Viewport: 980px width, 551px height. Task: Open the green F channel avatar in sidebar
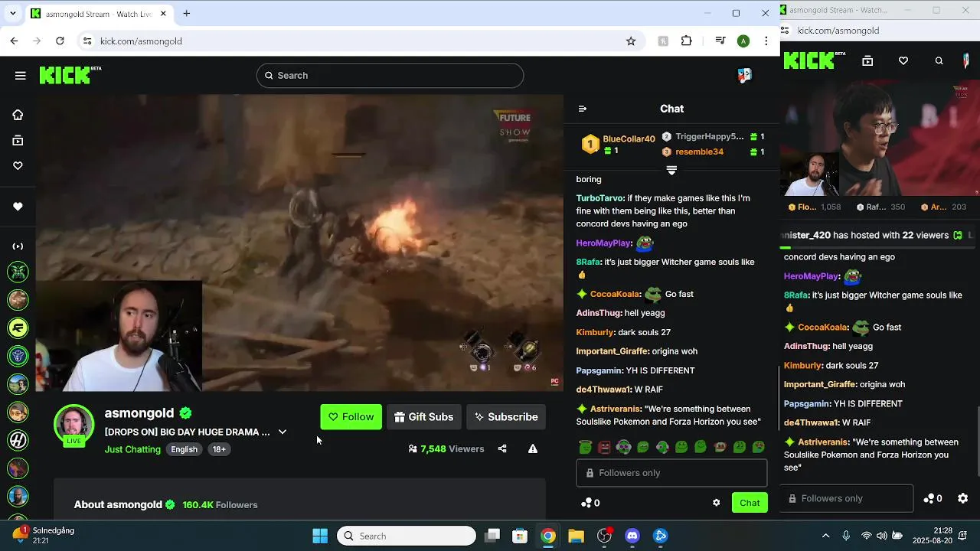[x=18, y=328]
